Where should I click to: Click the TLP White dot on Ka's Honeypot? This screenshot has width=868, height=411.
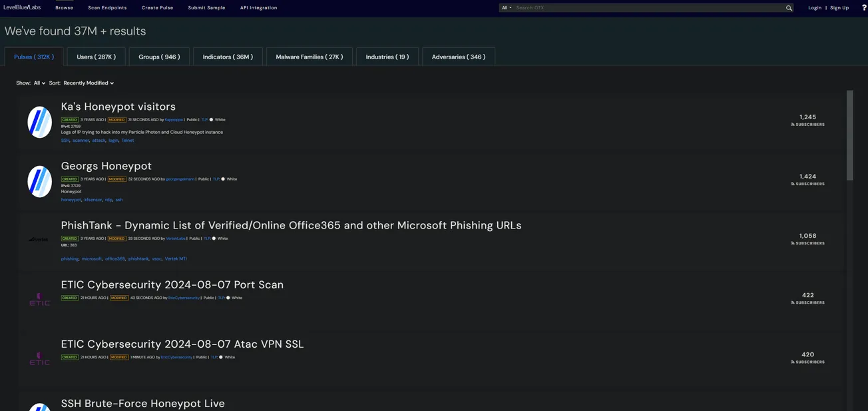point(212,119)
